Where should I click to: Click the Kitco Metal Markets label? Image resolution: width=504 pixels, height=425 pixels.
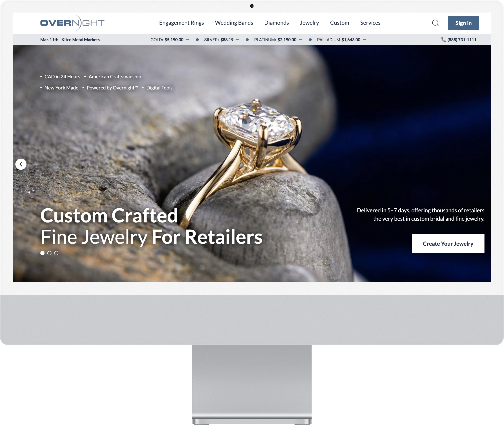pyautogui.click(x=80, y=40)
